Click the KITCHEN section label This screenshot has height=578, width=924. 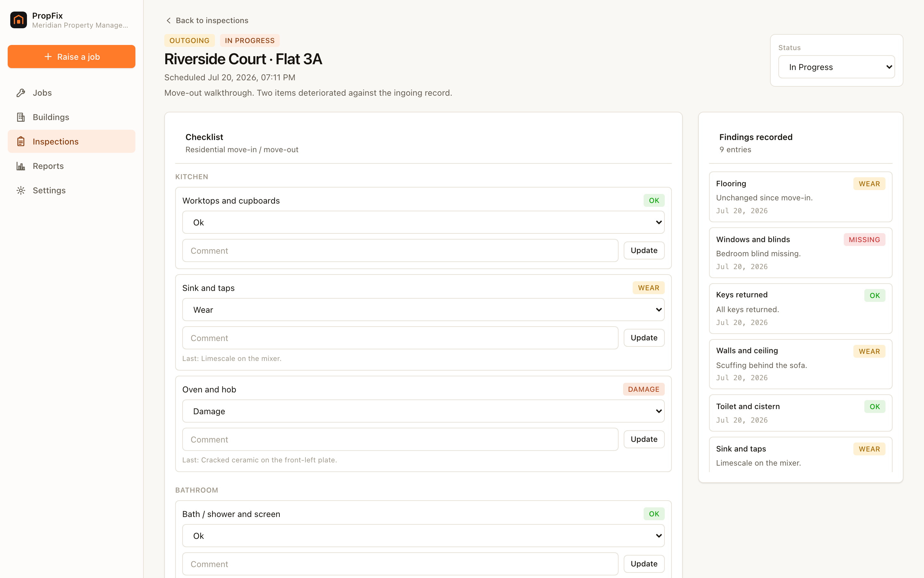[192, 177]
